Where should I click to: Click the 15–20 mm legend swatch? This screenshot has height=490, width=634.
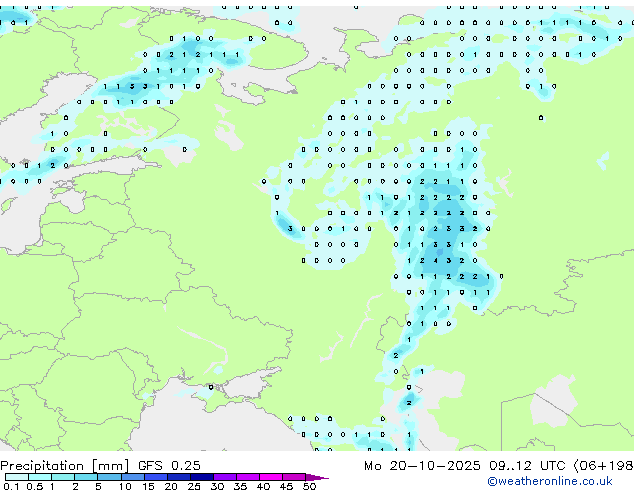point(155,477)
